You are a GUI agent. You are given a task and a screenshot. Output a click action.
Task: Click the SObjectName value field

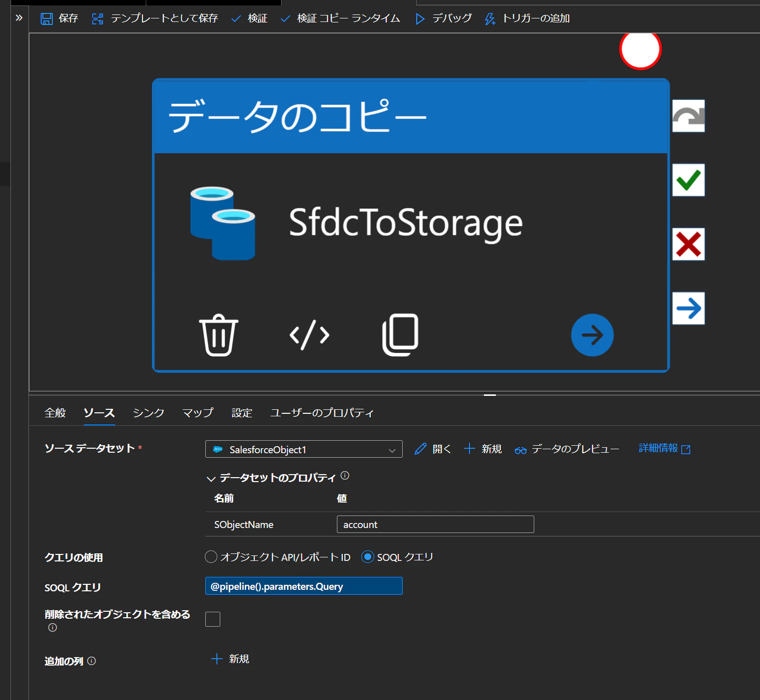[x=436, y=525]
